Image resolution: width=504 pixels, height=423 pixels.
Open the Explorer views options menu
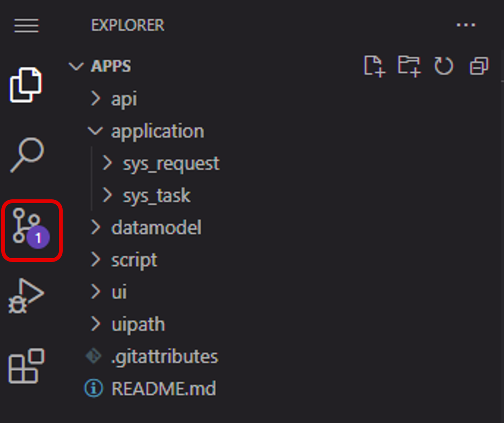click(x=466, y=25)
